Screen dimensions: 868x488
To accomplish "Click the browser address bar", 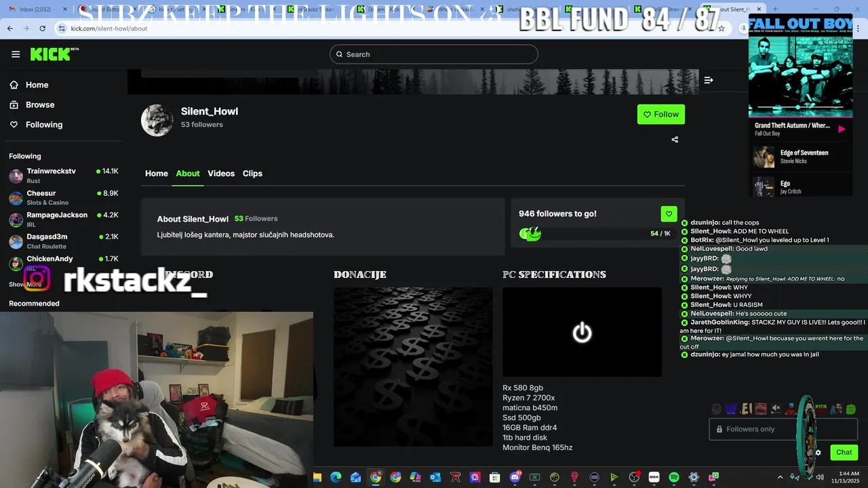I will [x=387, y=28].
